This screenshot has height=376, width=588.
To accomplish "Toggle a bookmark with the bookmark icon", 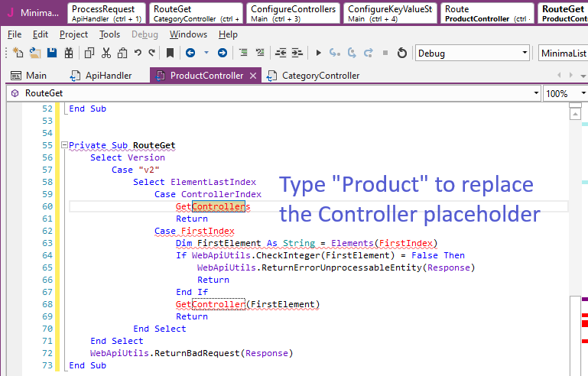I will [170, 53].
